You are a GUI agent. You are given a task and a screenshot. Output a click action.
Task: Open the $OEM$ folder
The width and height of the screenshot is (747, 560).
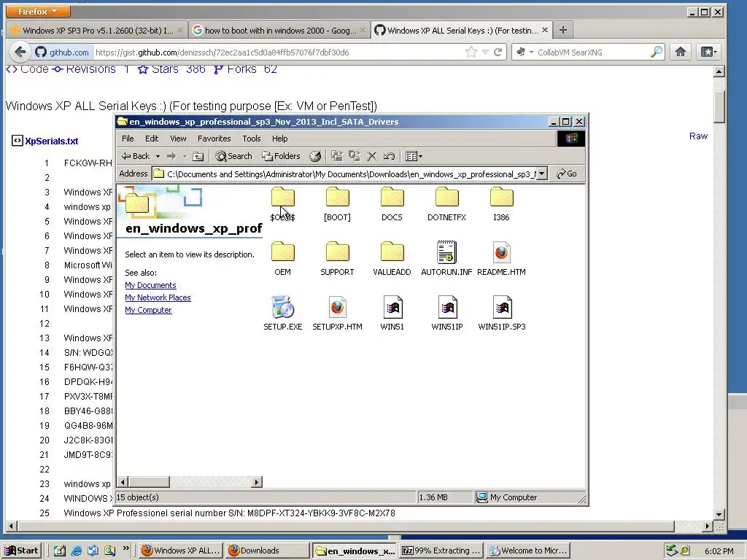tap(282, 204)
